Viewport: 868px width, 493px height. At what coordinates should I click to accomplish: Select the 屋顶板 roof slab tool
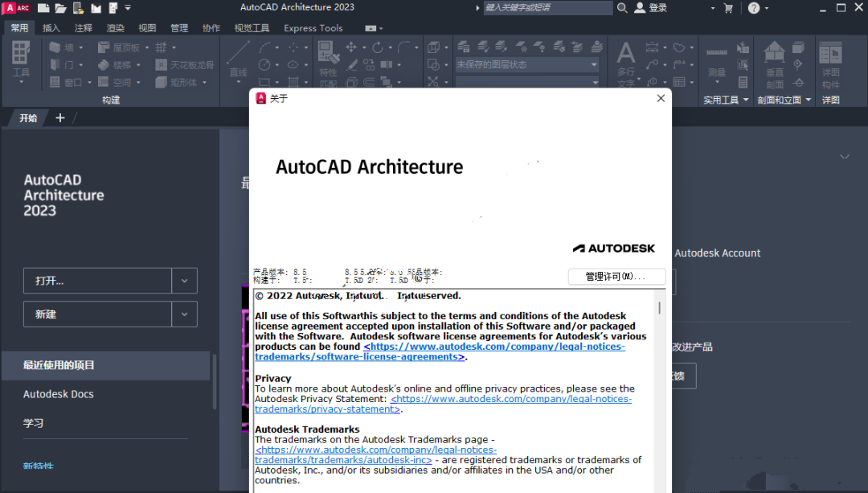[x=118, y=47]
